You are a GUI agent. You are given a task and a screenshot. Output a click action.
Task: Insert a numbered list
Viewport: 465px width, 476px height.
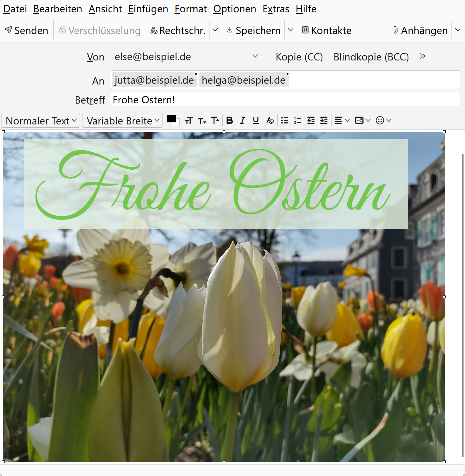tap(297, 120)
